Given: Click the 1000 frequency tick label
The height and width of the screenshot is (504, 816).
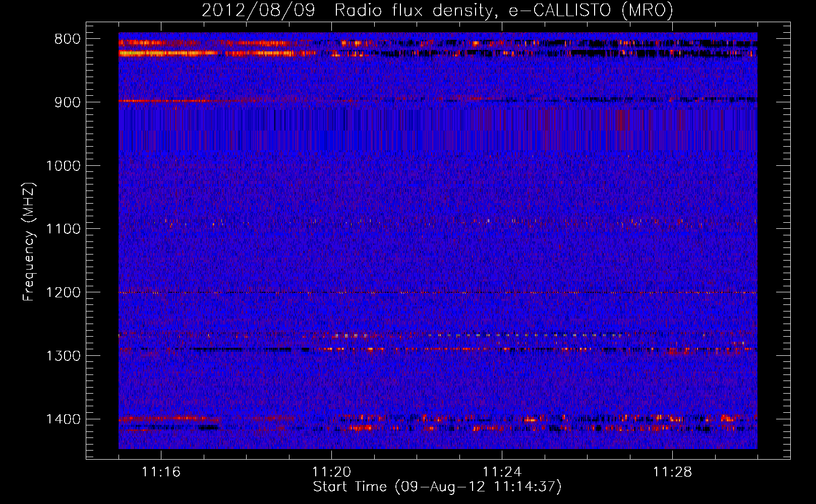Looking at the screenshot, I should [x=63, y=166].
